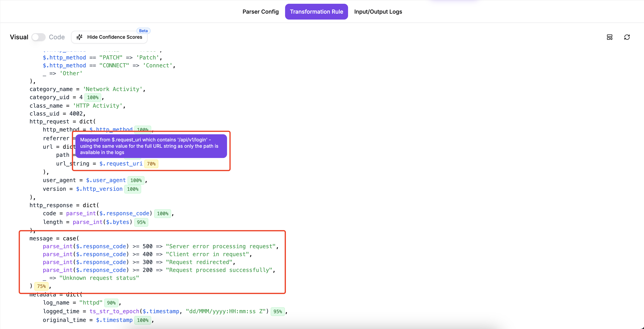Toggle the Visual/Code switch
The image size is (644, 329).
38,37
